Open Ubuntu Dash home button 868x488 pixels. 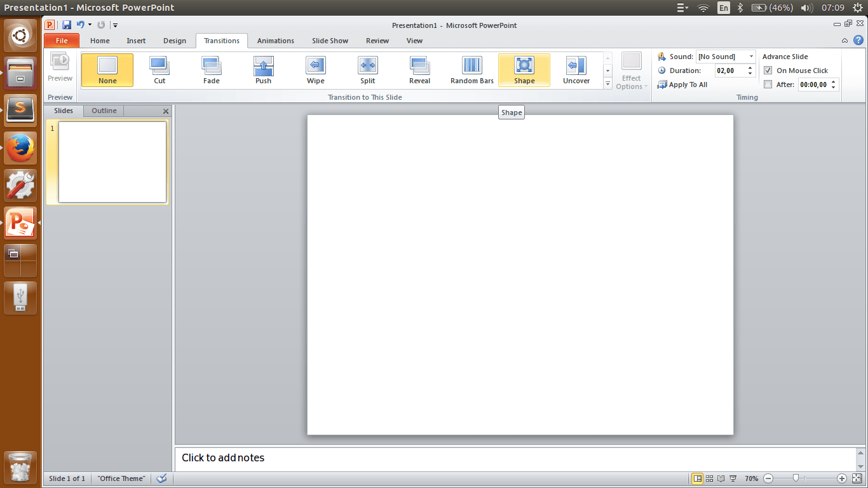[20, 36]
